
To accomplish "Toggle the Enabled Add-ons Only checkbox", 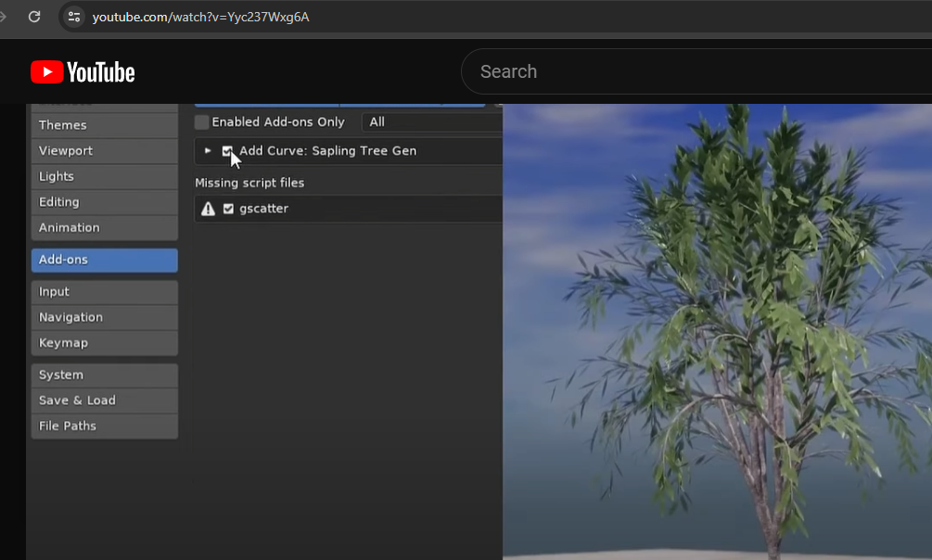I will pyautogui.click(x=202, y=121).
